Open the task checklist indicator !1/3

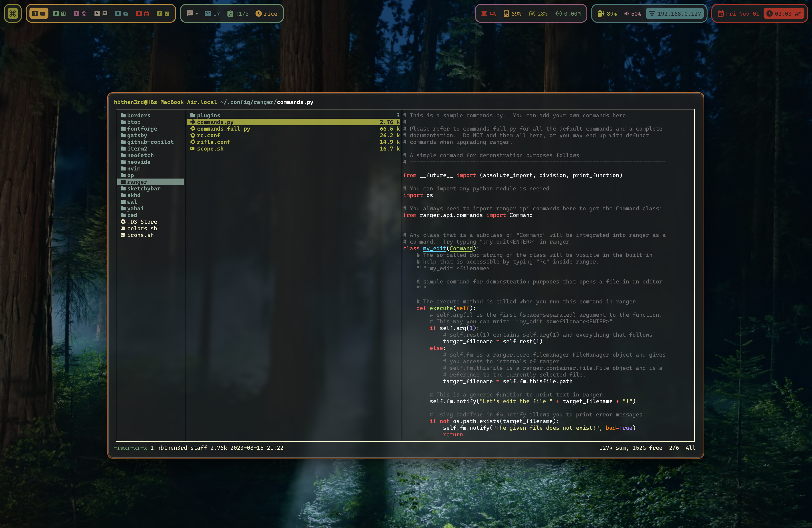tap(238, 14)
